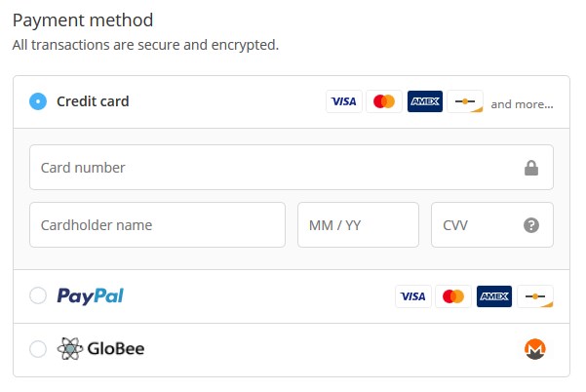Click the Monero icon in GloBee row
The image size is (586, 392).
[534, 349]
